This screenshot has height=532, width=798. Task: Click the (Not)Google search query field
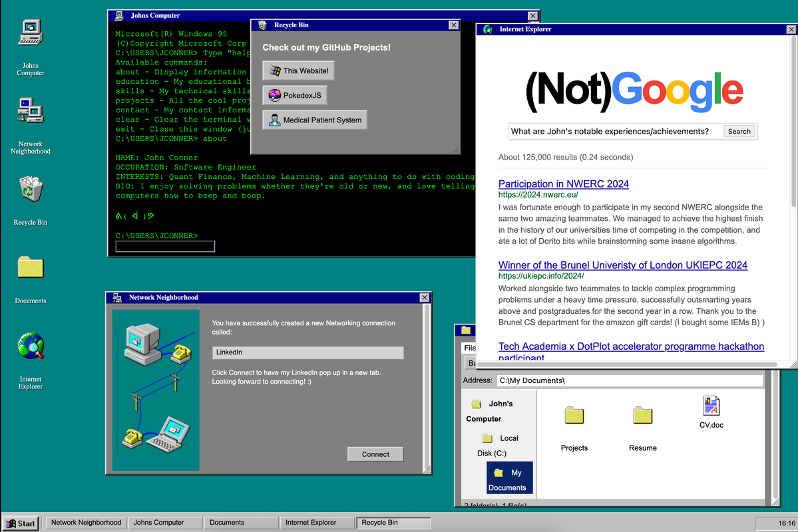[x=616, y=131]
